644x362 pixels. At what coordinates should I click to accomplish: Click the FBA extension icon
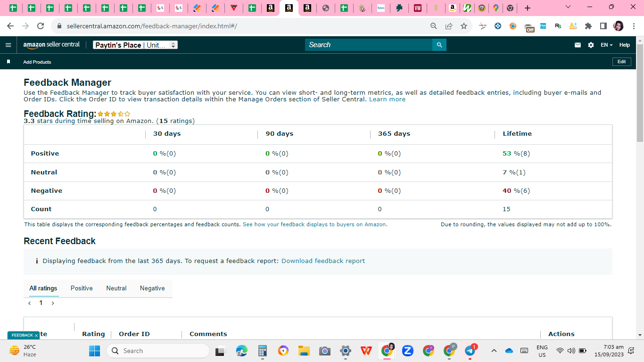click(543, 26)
